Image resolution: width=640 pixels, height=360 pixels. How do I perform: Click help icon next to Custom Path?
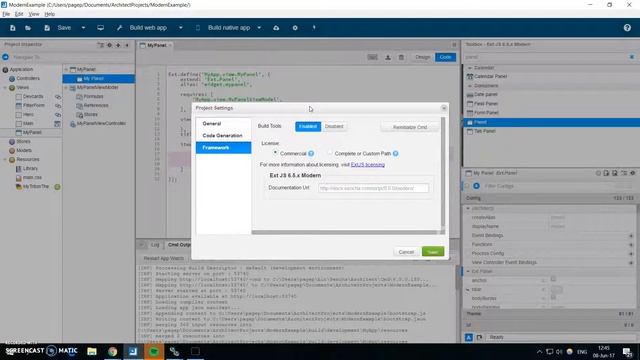[x=396, y=153]
